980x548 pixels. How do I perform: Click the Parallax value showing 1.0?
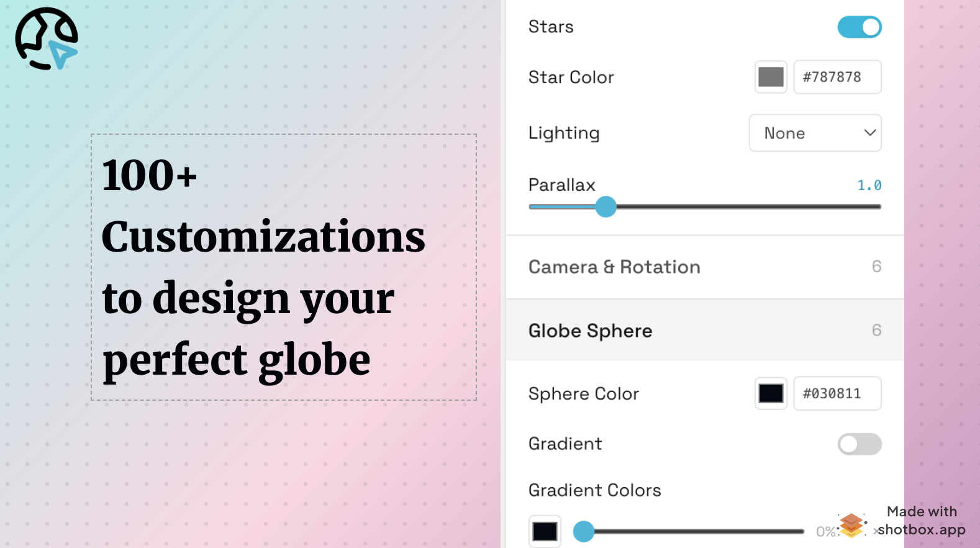pos(869,185)
